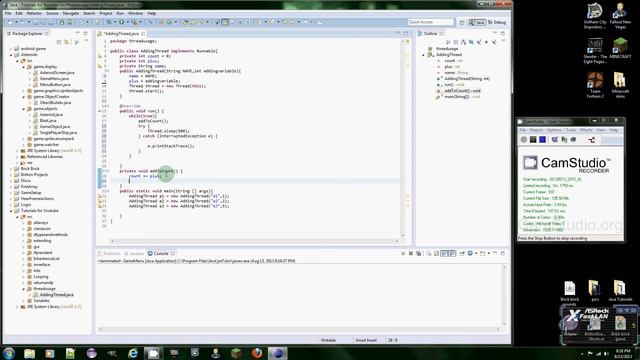Open the Run dropdown arrow beside Run icon
This screenshot has width=640, height=360.
click(127, 22)
